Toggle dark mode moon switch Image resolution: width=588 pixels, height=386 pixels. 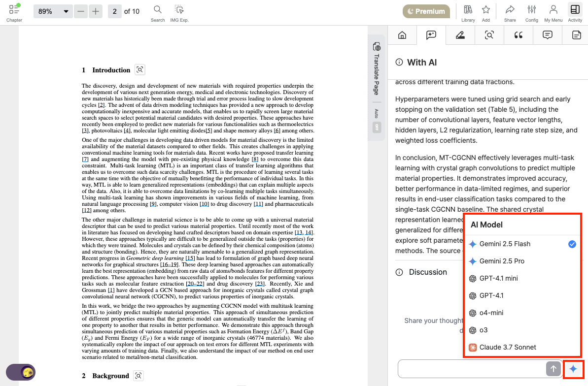[21, 372]
